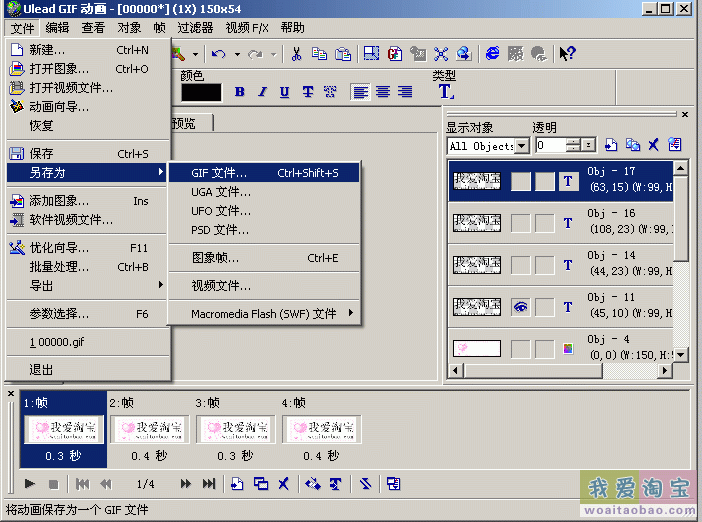Viewport: 702px width, 522px height.
Task: Click the banner text effect icon
Action: coord(335,484)
